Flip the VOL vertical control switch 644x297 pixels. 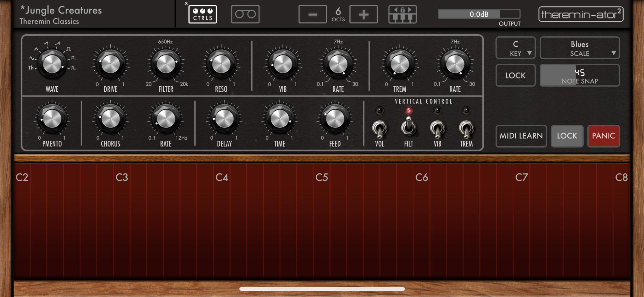(x=380, y=129)
